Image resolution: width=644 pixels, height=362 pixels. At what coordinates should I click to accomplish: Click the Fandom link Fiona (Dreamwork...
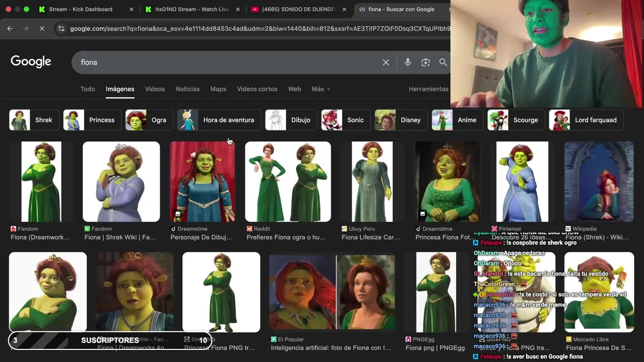(x=40, y=237)
